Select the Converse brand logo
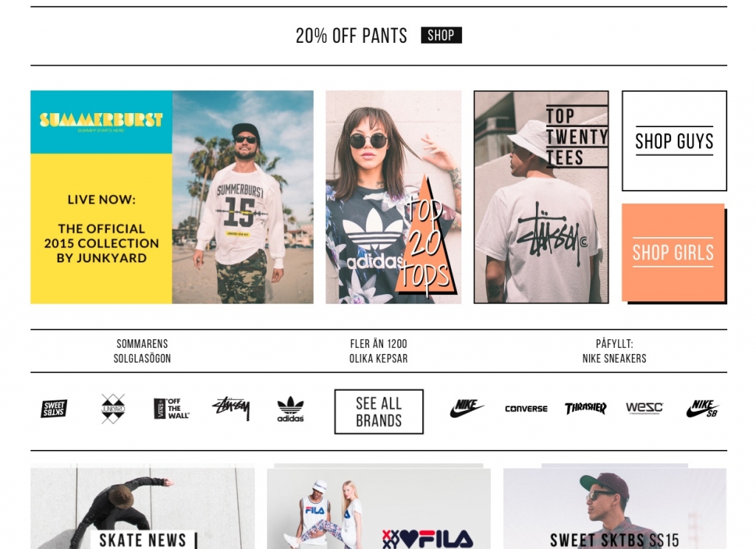 pyautogui.click(x=526, y=409)
